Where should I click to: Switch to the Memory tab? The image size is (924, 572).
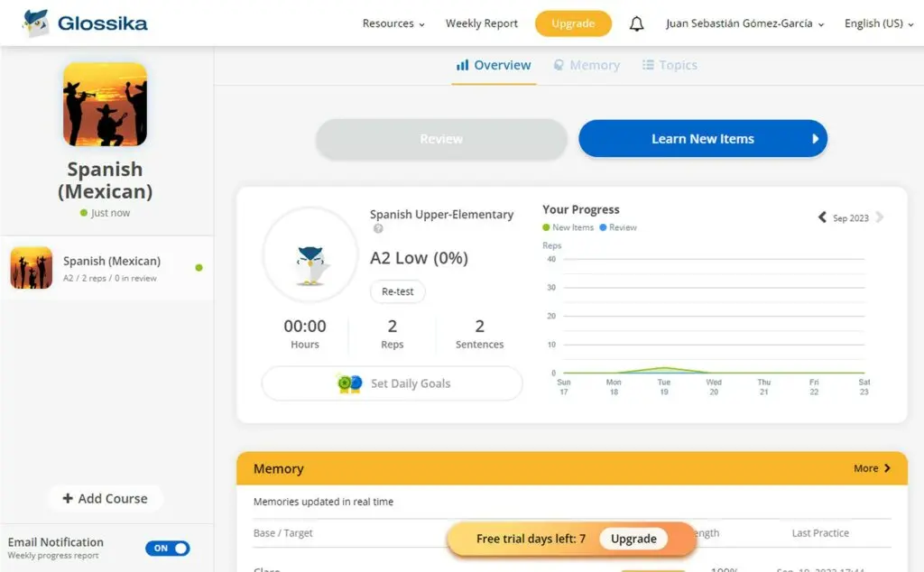point(587,65)
